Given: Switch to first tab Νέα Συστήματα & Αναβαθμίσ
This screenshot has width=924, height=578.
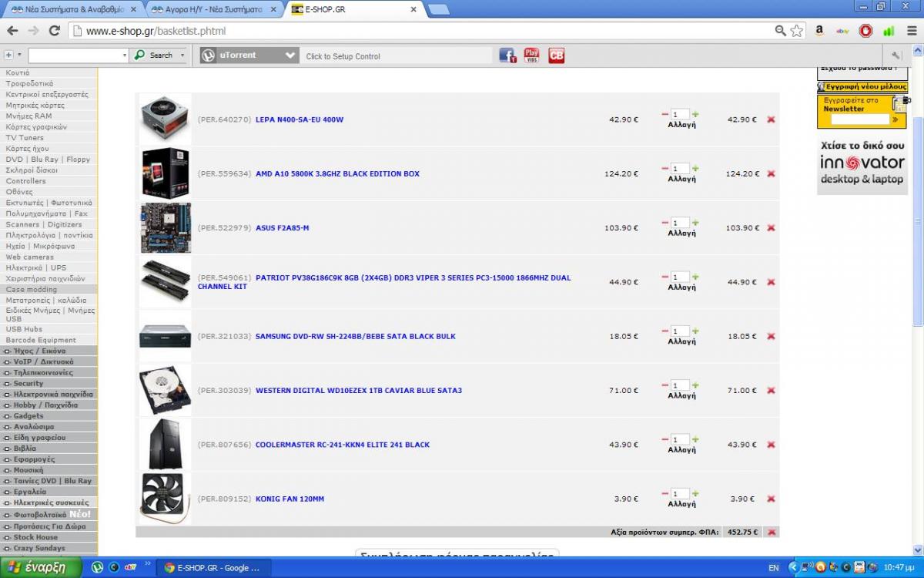Looking at the screenshot, I should (x=73, y=9).
